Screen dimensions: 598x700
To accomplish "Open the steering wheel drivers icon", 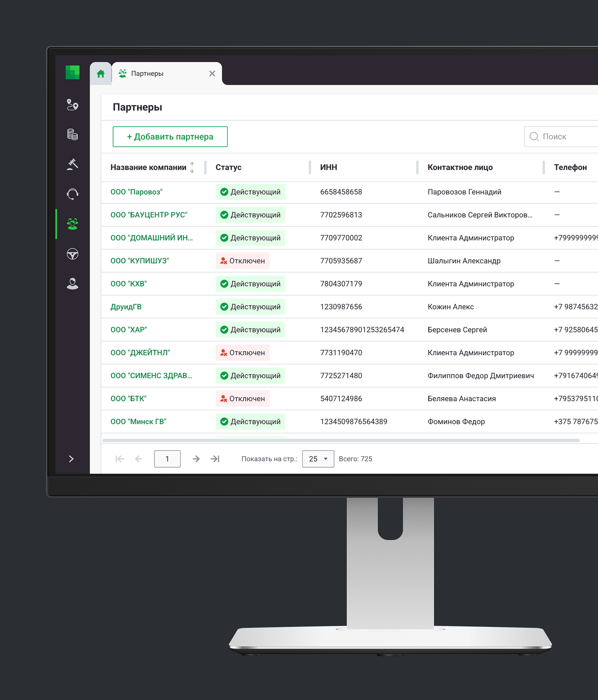I will click(x=73, y=254).
